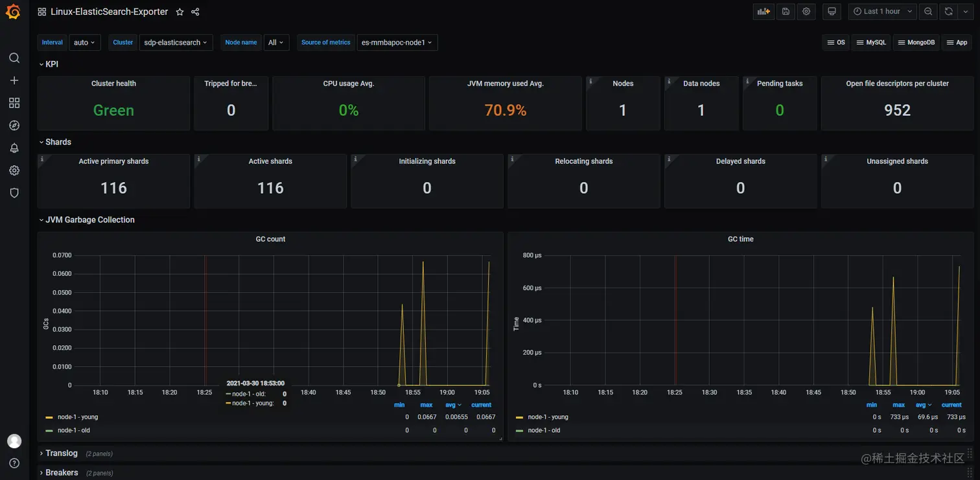
Task: Change color of GC count old swatch
Action: pyautogui.click(x=49, y=431)
